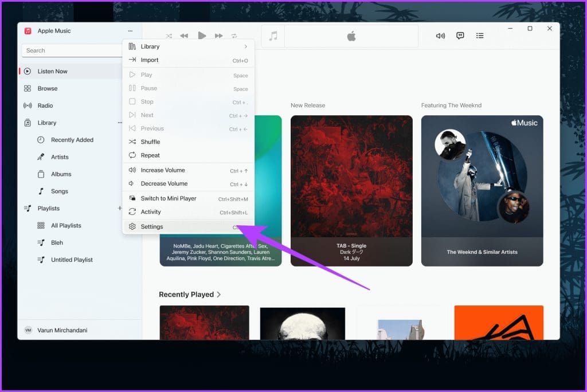Choose Increase Volume menu item
This screenshot has width=587, height=392.
(x=188, y=170)
